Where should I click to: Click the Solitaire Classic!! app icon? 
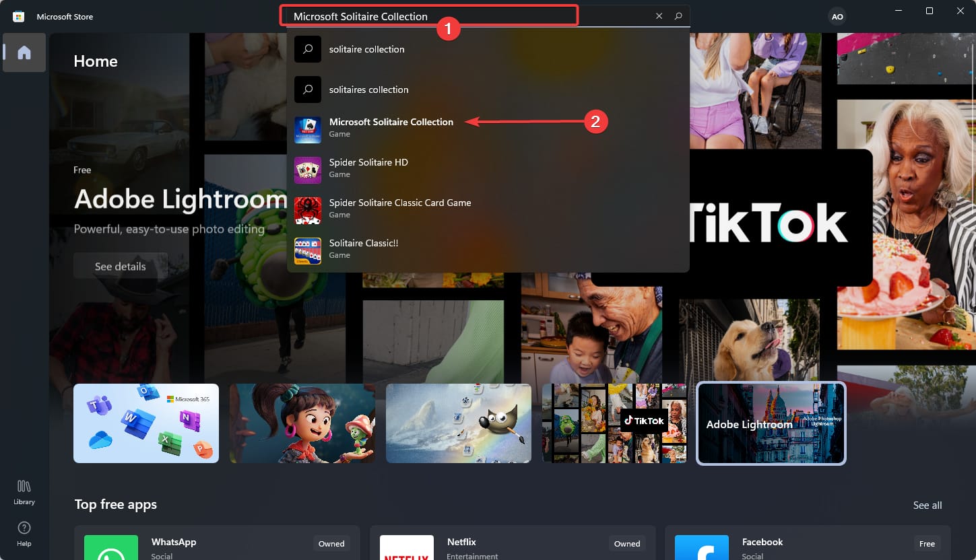pyautogui.click(x=308, y=251)
